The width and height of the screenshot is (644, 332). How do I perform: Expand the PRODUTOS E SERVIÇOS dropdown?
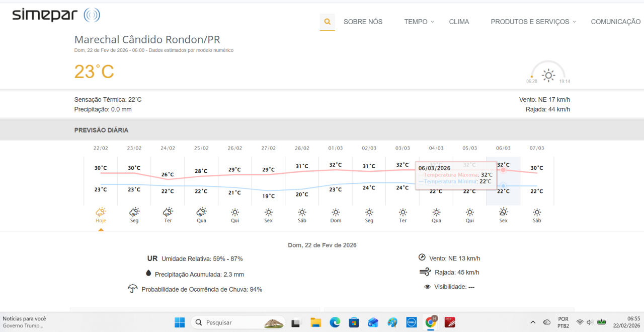(533, 22)
